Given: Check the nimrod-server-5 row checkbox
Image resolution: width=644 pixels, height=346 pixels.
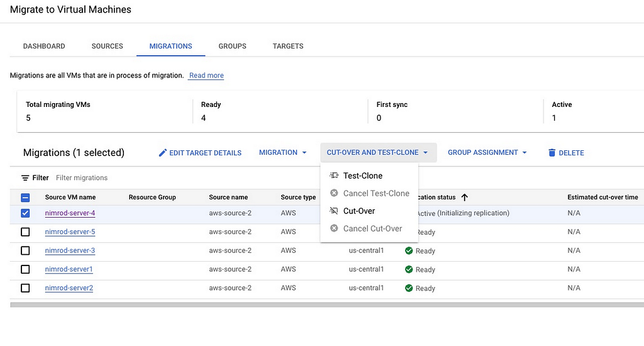Looking at the screenshot, I should (x=25, y=232).
